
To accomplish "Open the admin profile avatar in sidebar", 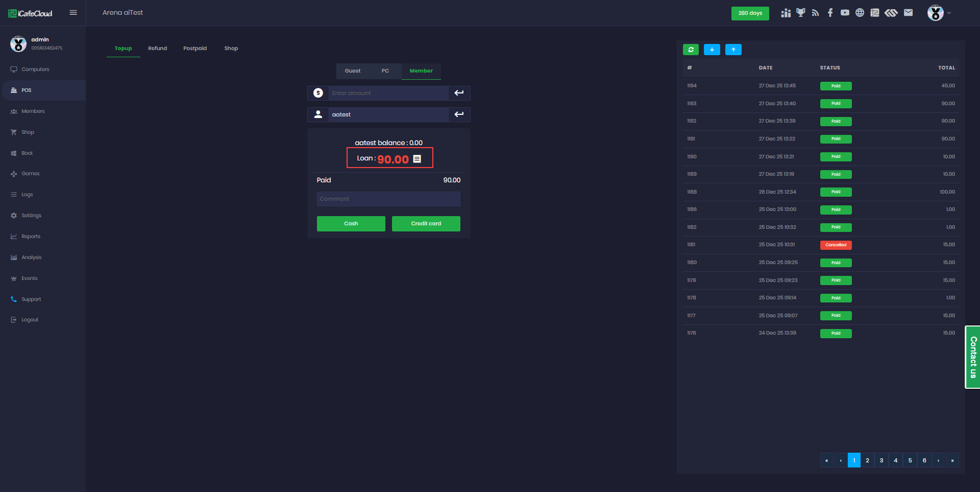I will tap(18, 44).
